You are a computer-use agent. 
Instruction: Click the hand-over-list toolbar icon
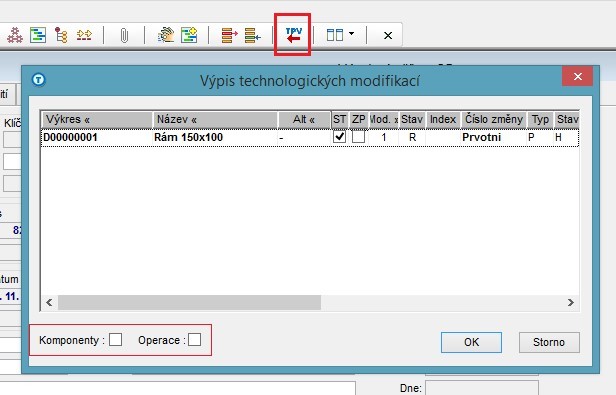click(166, 35)
